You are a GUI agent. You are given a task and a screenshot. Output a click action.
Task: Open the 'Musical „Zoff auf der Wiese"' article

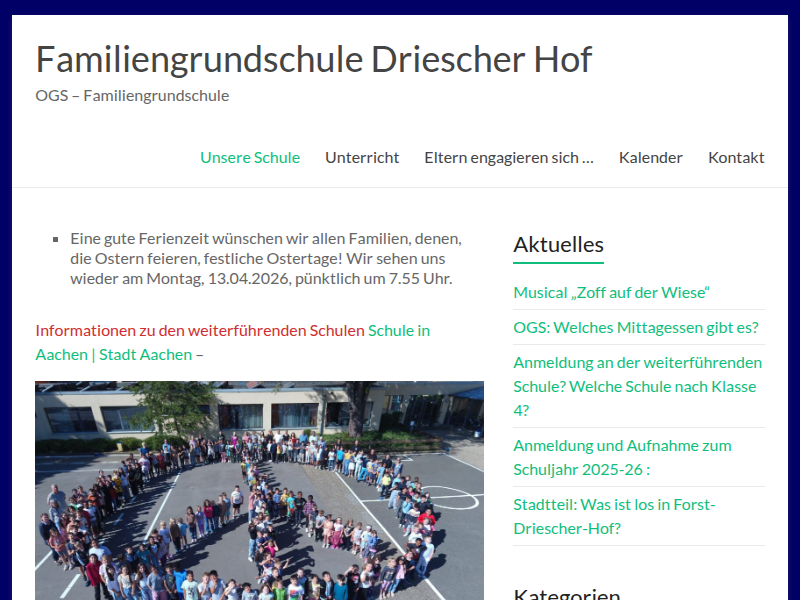(611, 292)
